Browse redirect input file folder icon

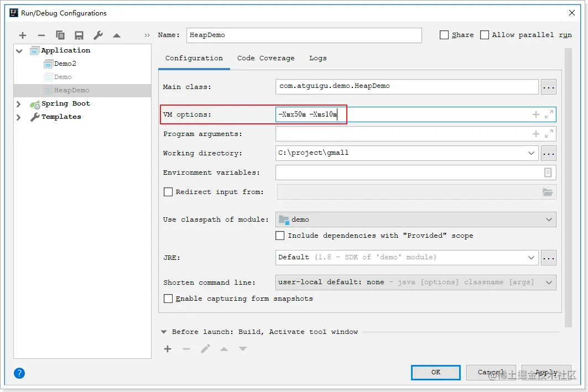(548, 192)
